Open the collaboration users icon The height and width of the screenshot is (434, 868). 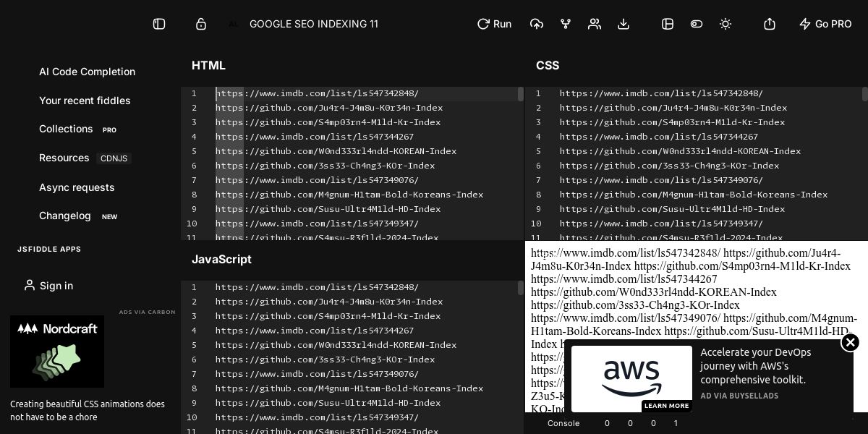[x=595, y=24]
